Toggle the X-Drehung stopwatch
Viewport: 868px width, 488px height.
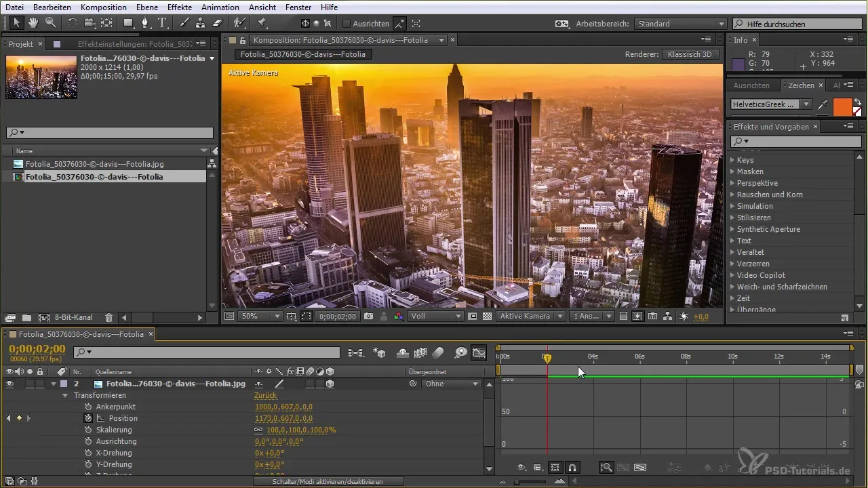[x=87, y=453]
